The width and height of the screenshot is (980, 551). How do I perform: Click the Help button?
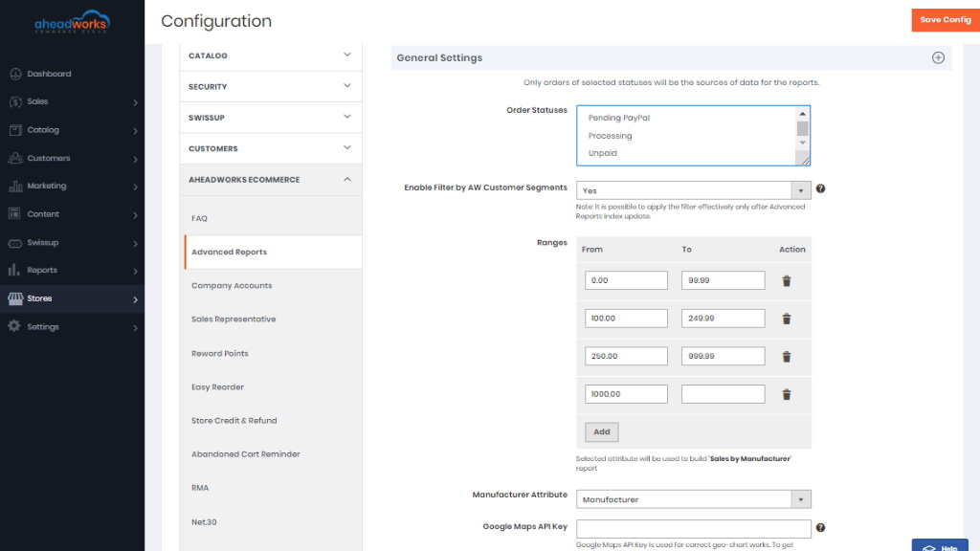pos(940,545)
